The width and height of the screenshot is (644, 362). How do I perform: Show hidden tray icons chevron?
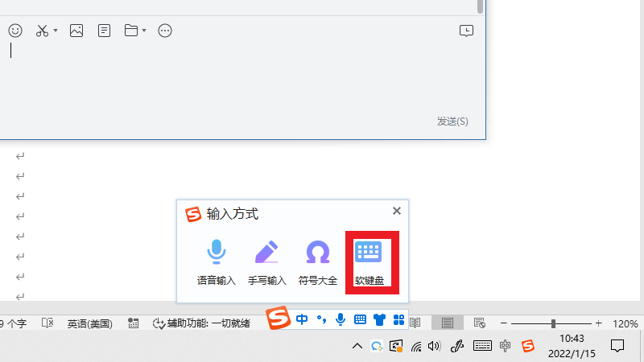click(357, 346)
